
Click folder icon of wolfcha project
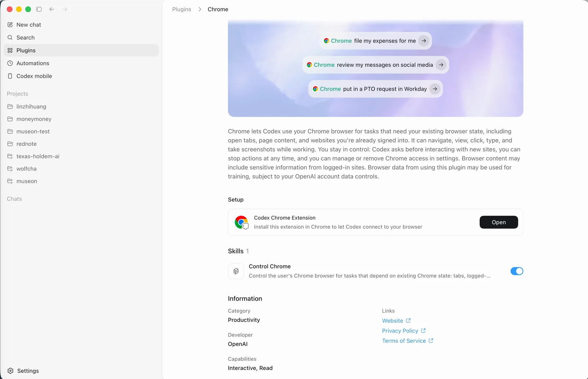pyautogui.click(x=10, y=169)
